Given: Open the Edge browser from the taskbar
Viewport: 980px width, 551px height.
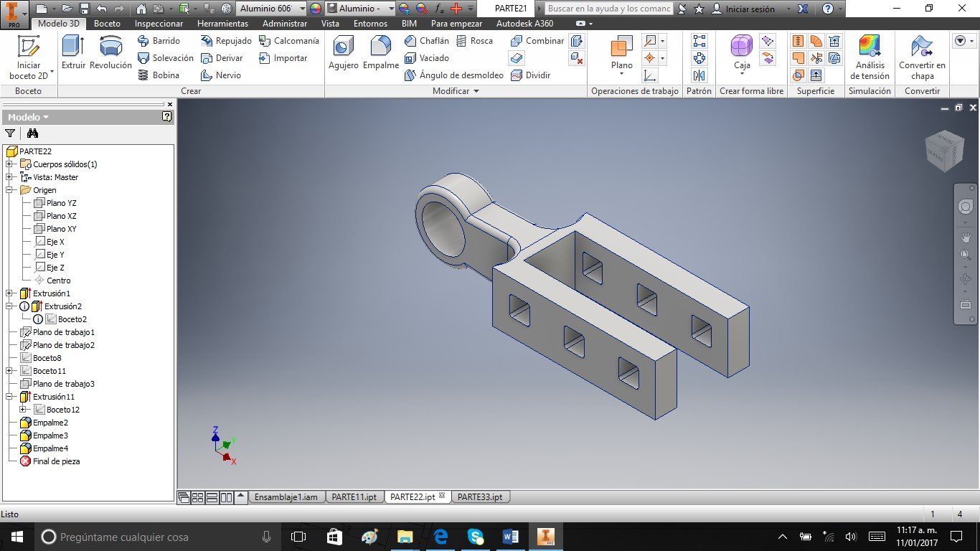Looking at the screenshot, I should [x=440, y=537].
